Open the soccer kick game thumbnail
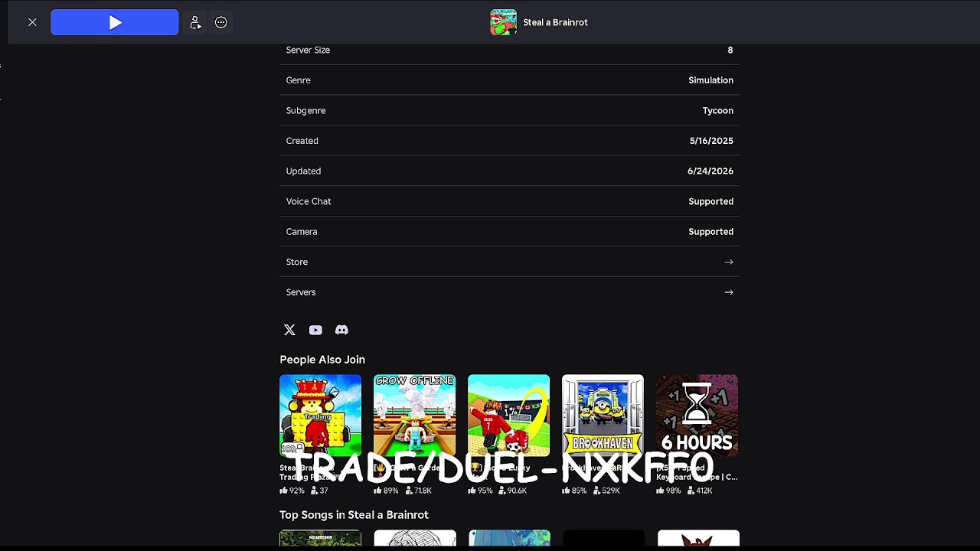This screenshot has width=980, height=551. [x=508, y=415]
